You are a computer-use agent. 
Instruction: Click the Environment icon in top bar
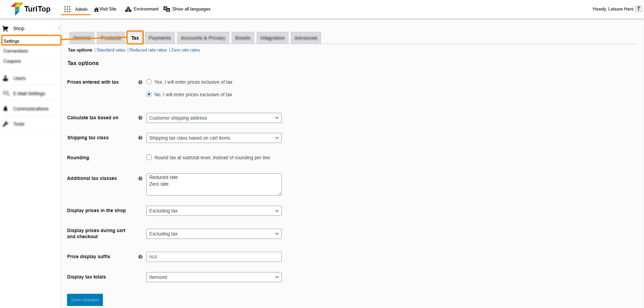128,9
